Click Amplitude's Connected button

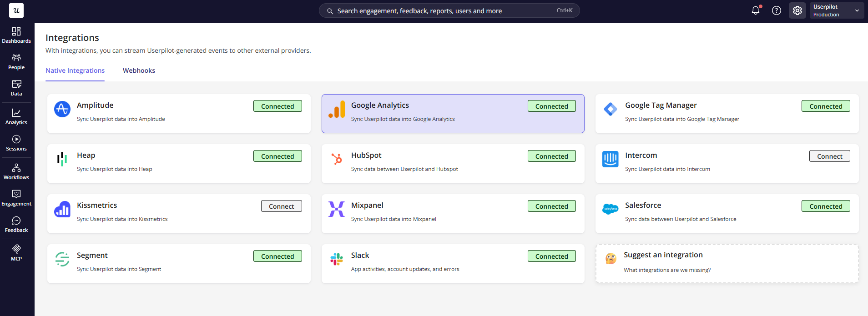pyautogui.click(x=278, y=106)
